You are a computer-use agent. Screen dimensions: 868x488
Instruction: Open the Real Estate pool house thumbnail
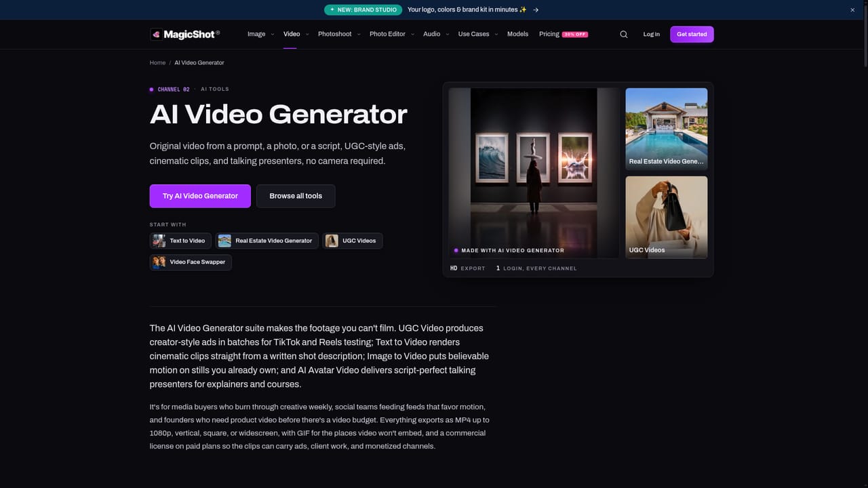667,129
